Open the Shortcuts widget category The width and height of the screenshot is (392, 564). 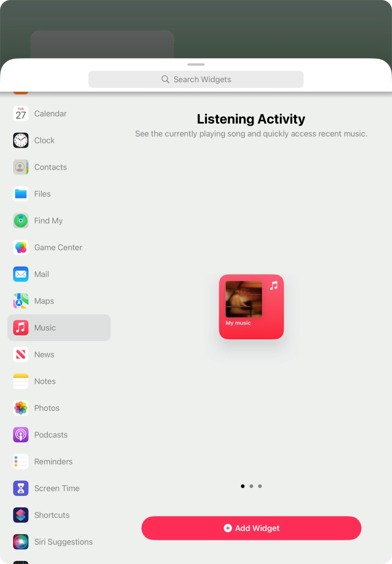(x=21, y=515)
